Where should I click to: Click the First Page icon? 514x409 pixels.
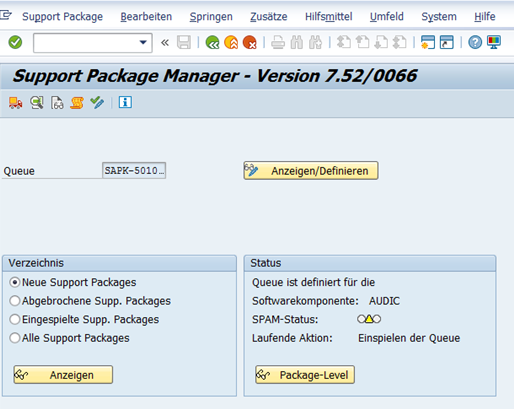coord(344,42)
